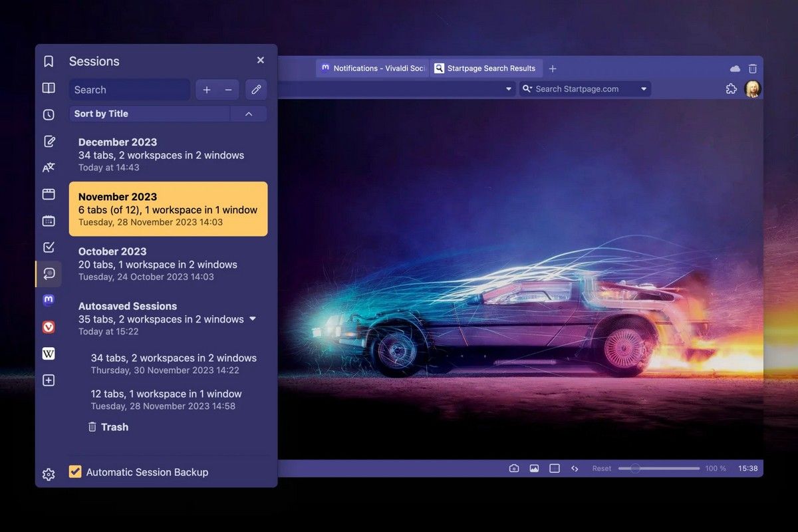Open the Translate panel
This screenshot has width=798, height=532.
point(48,167)
